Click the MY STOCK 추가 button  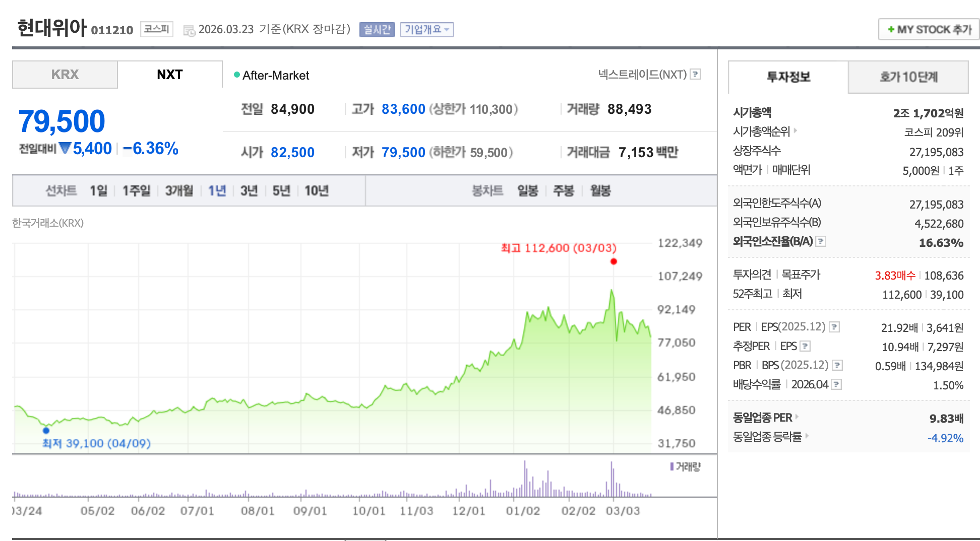[x=929, y=29]
